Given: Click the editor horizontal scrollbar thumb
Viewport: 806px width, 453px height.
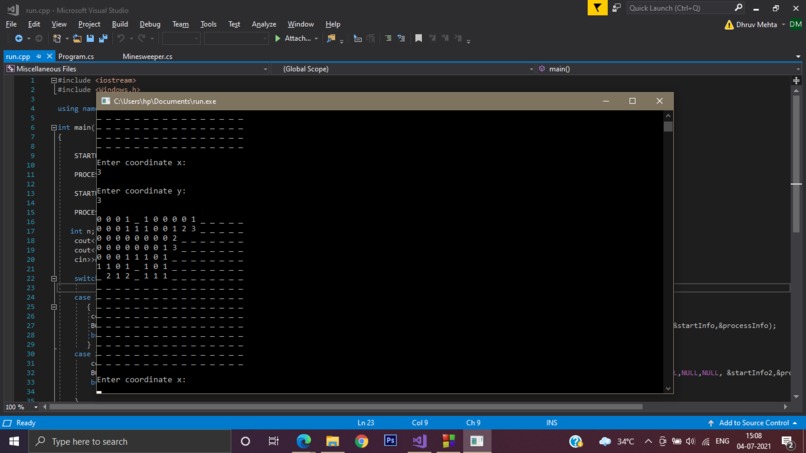Looking at the screenshot, I should (345, 407).
